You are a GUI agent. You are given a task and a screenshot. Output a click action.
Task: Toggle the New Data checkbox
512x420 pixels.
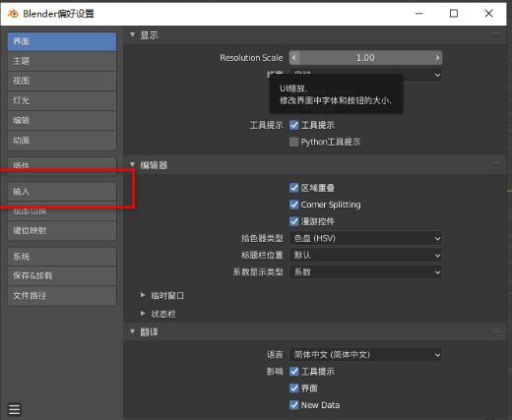tap(294, 405)
